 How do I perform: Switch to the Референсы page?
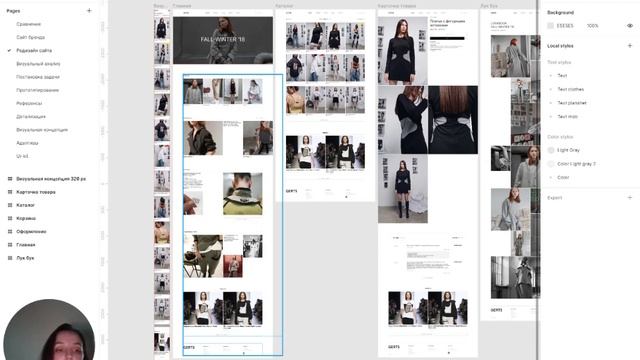(x=29, y=103)
